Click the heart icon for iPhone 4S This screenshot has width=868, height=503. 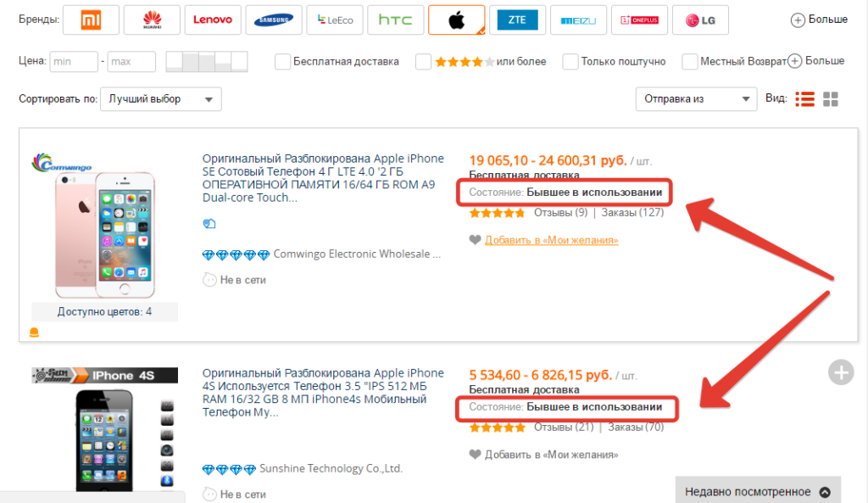(475, 455)
